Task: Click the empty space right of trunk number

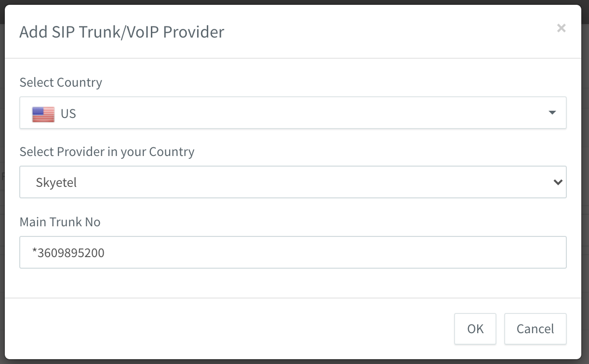Action: [333, 252]
